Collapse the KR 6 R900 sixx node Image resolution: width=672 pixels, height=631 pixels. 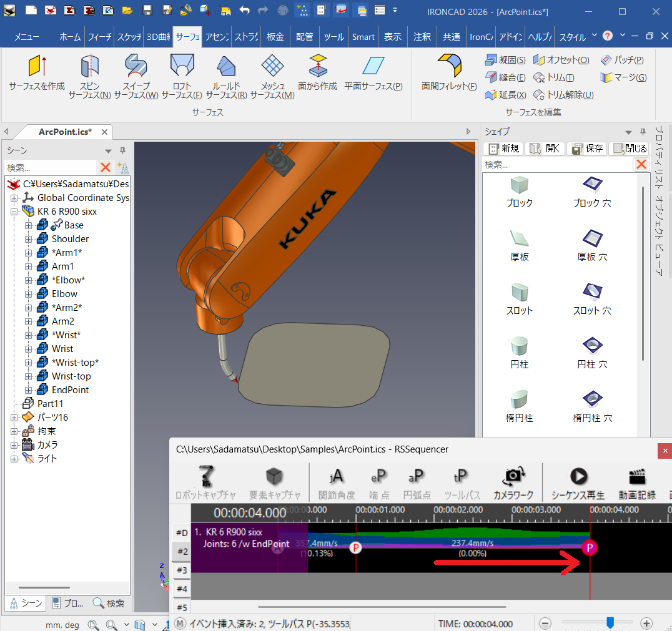coord(14,212)
